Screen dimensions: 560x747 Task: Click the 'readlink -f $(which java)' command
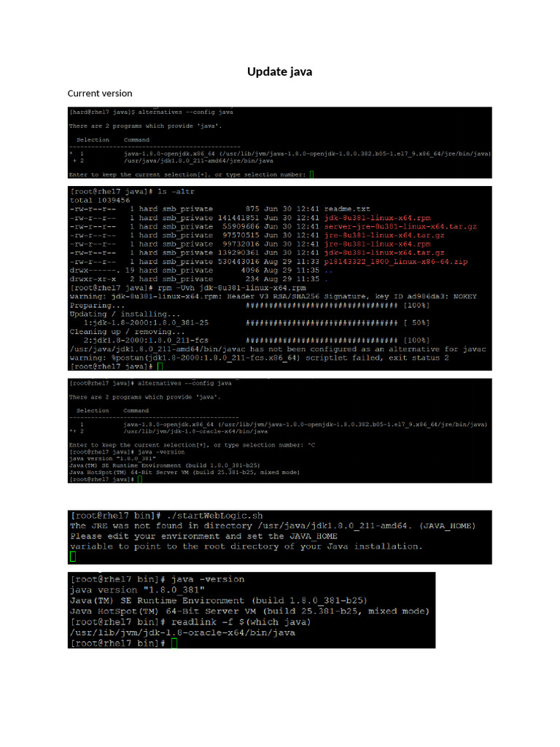pyautogui.click(x=241, y=622)
